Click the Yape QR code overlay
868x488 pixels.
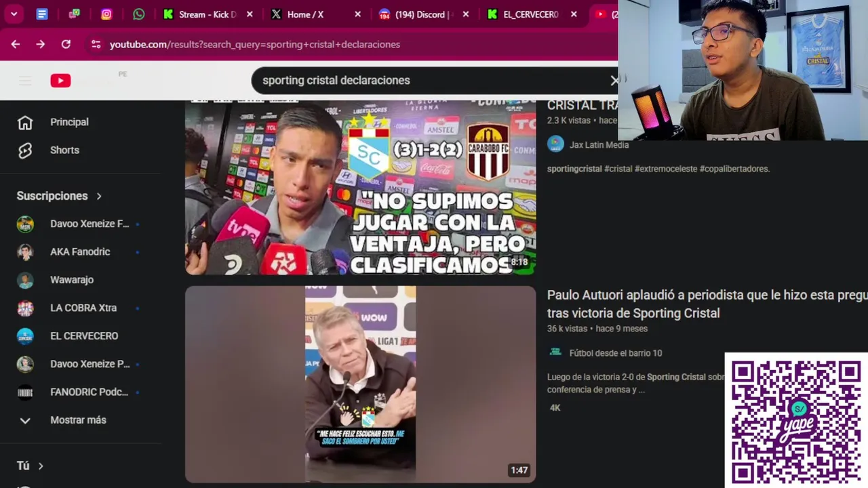point(796,420)
